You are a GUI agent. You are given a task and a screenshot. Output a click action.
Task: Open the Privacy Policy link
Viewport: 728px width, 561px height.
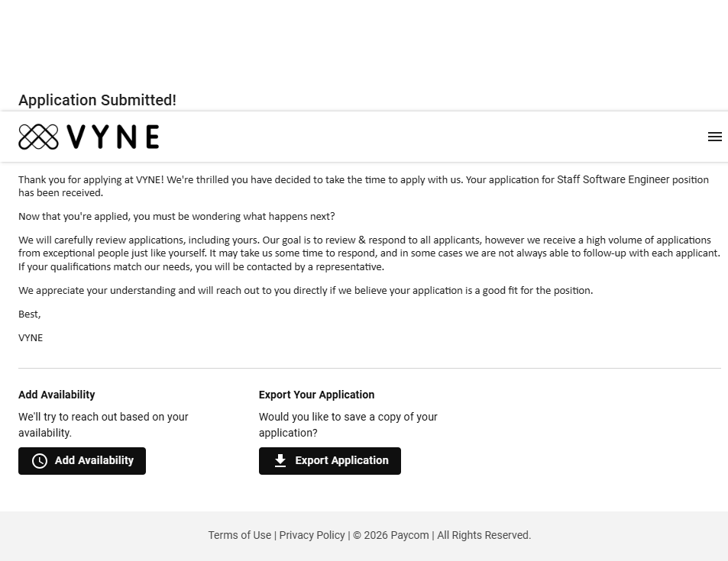point(312,535)
